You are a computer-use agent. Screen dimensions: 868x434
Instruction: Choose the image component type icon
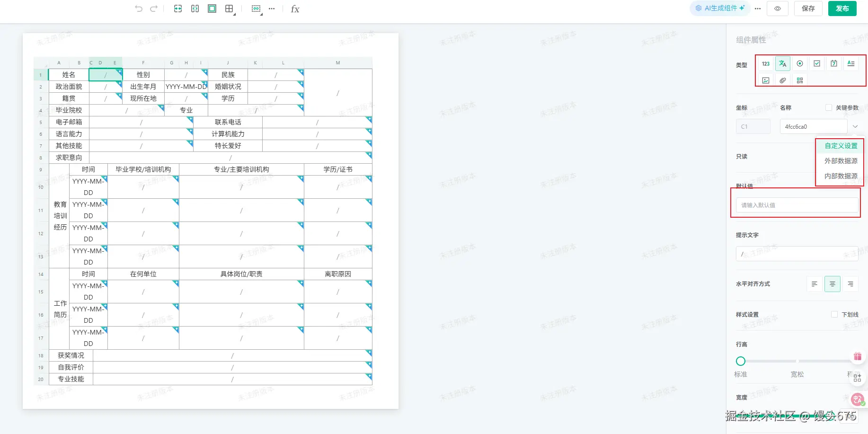point(766,80)
